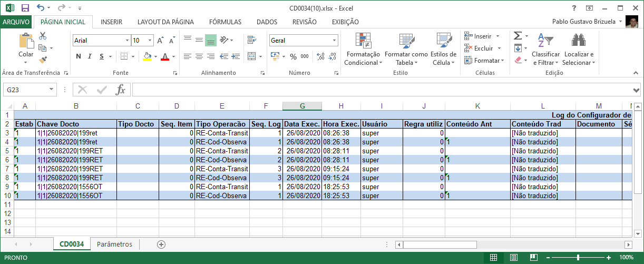Image resolution: width=644 pixels, height=264 pixels.
Task: Collapse the ribbon with chevron
Action: (x=637, y=73)
